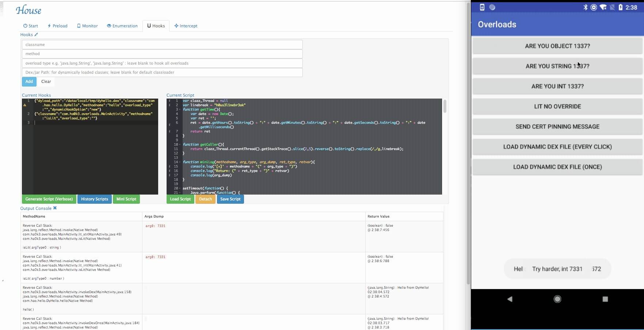Tap the circle notification icon in status bar

[x=492, y=7]
